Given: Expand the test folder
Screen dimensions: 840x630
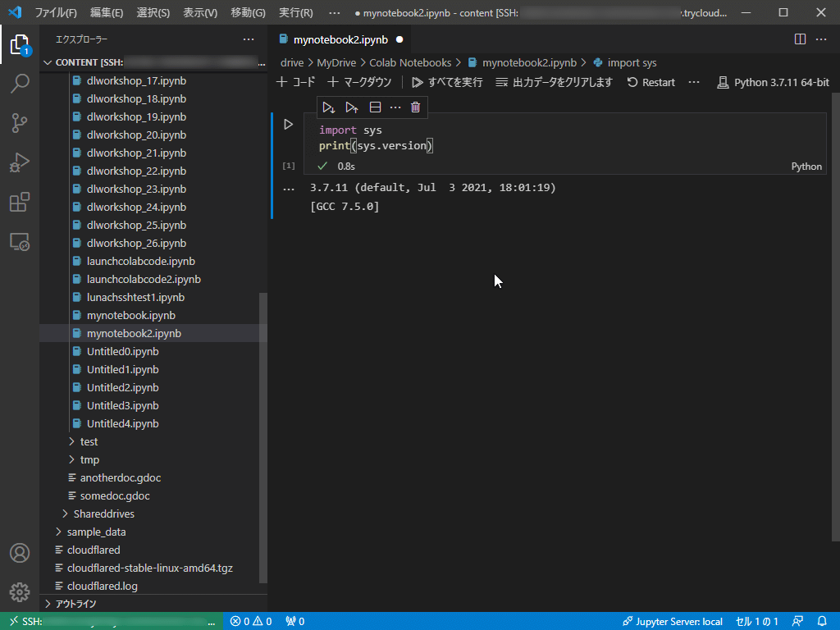Looking at the screenshot, I should 89,441.
